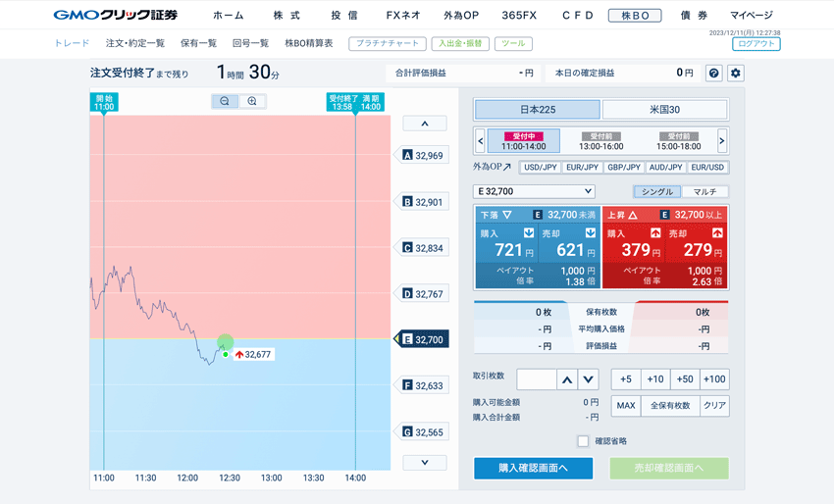The width and height of the screenshot is (834, 504).
Task: Choose the 11:00-14:00 session
Action: pyautogui.click(x=523, y=141)
